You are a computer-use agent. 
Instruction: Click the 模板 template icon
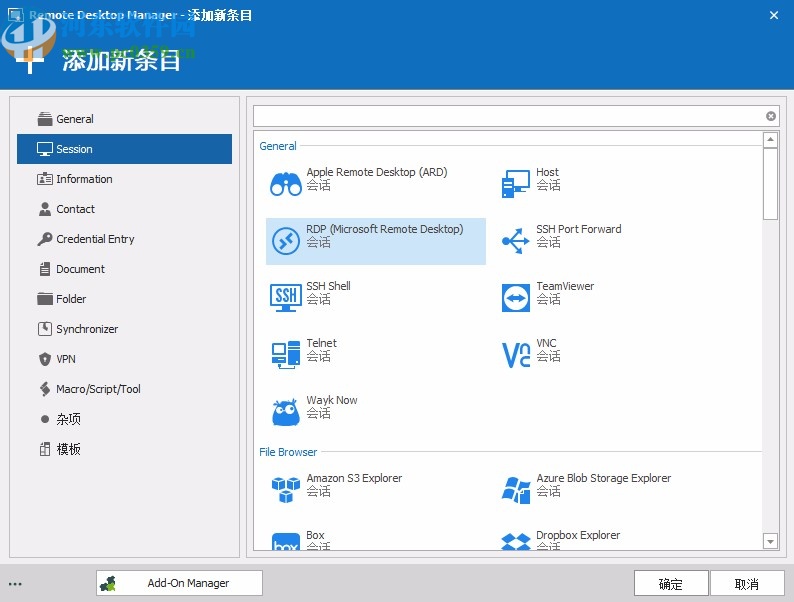(x=45, y=449)
